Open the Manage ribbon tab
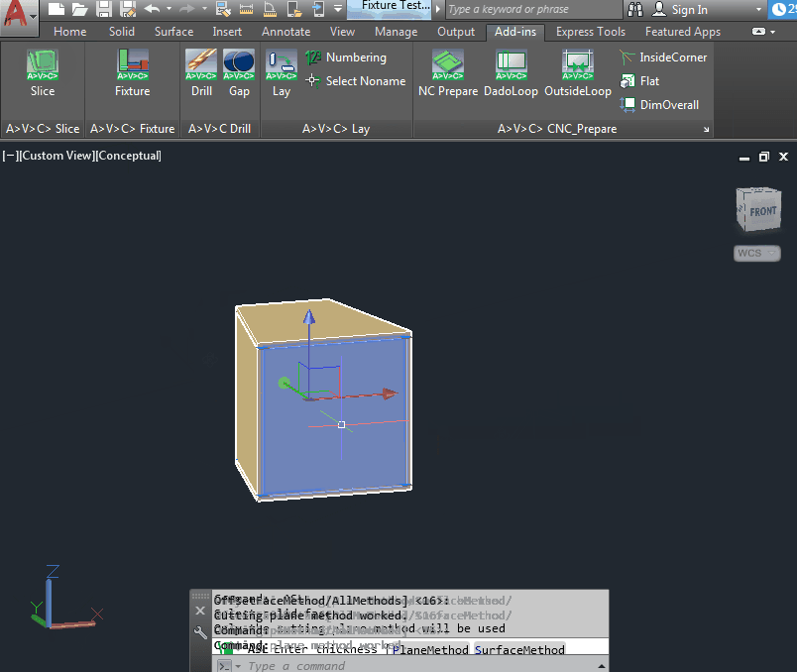Image resolution: width=797 pixels, height=672 pixels. [x=396, y=32]
